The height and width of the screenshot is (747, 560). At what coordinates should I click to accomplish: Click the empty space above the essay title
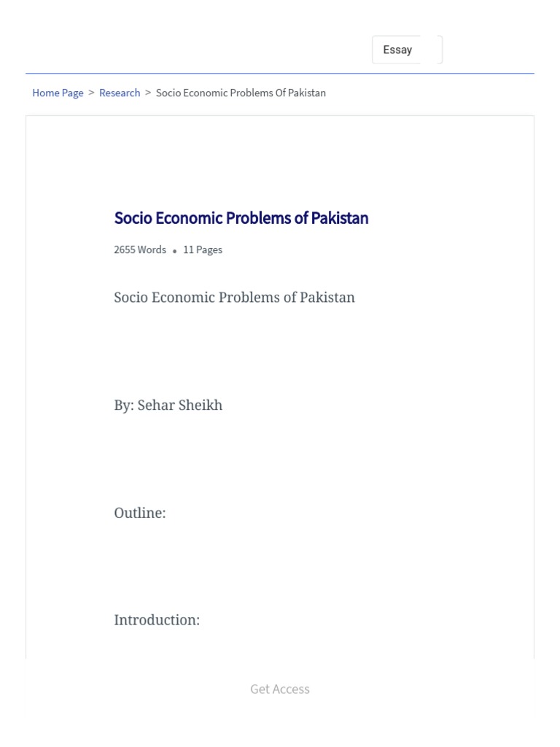point(280,164)
